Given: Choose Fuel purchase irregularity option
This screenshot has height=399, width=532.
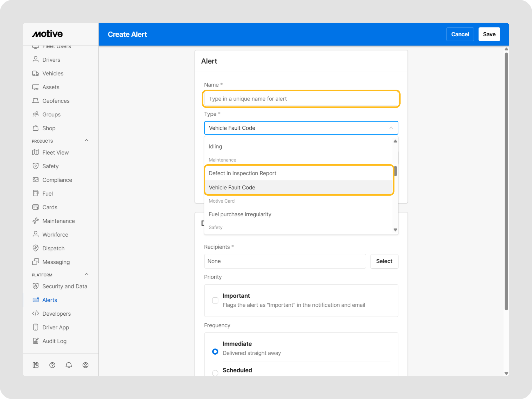Looking at the screenshot, I should pos(240,214).
